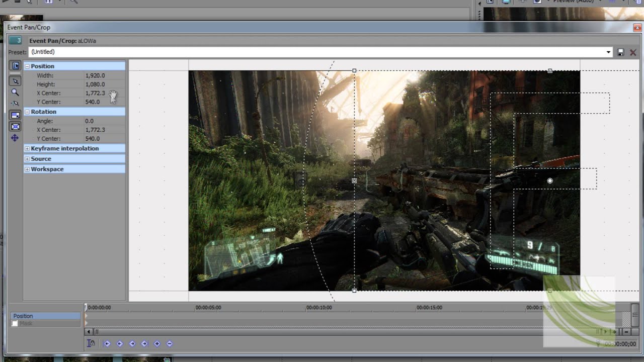Go to Previous Keyframe button

coord(120,343)
